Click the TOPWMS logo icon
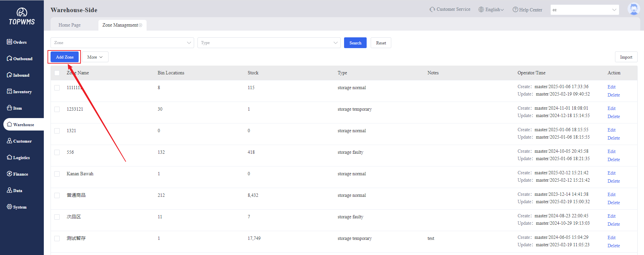This screenshot has height=255, width=644. tap(22, 12)
